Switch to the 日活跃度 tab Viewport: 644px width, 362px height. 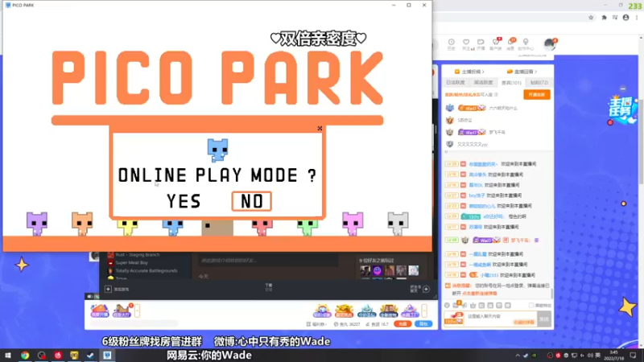[x=455, y=83]
